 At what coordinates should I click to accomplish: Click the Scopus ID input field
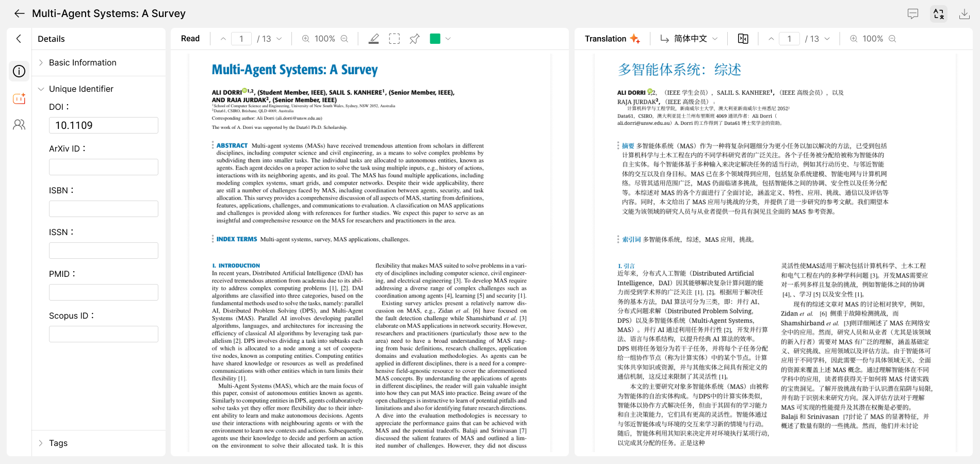coord(104,334)
